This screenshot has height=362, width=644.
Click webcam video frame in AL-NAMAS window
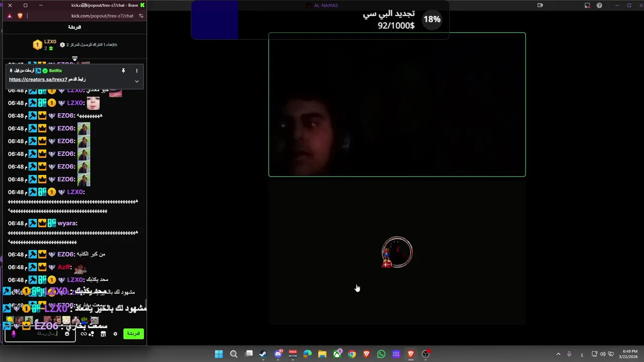(397, 105)
